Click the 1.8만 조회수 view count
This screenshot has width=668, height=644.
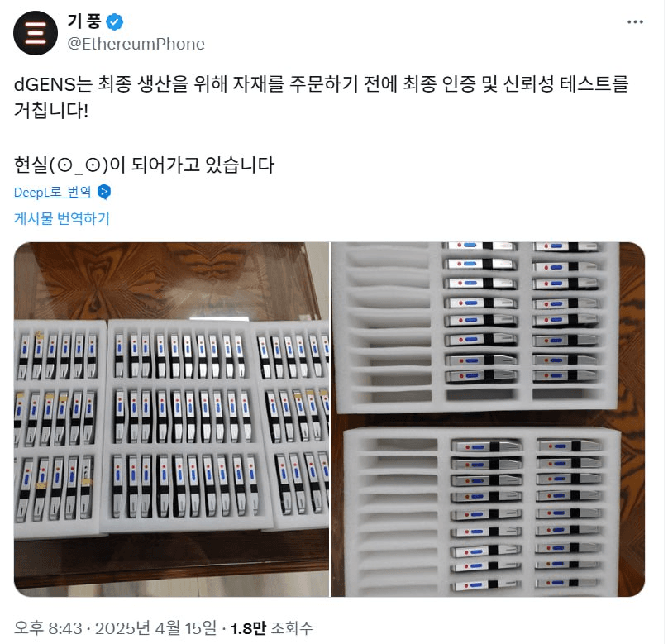pyautogui.click(x=272, y=628)
